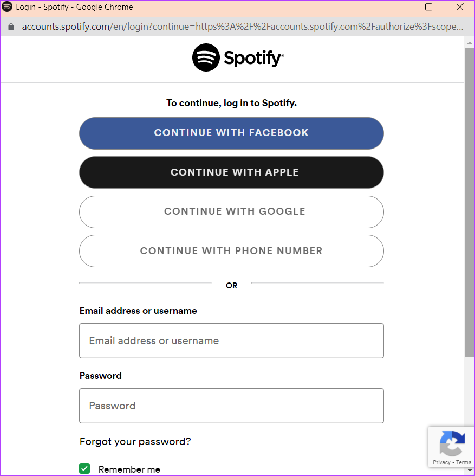Select Continue with Apple
This screenshot has width=475, height=476.
click(231, 172)
